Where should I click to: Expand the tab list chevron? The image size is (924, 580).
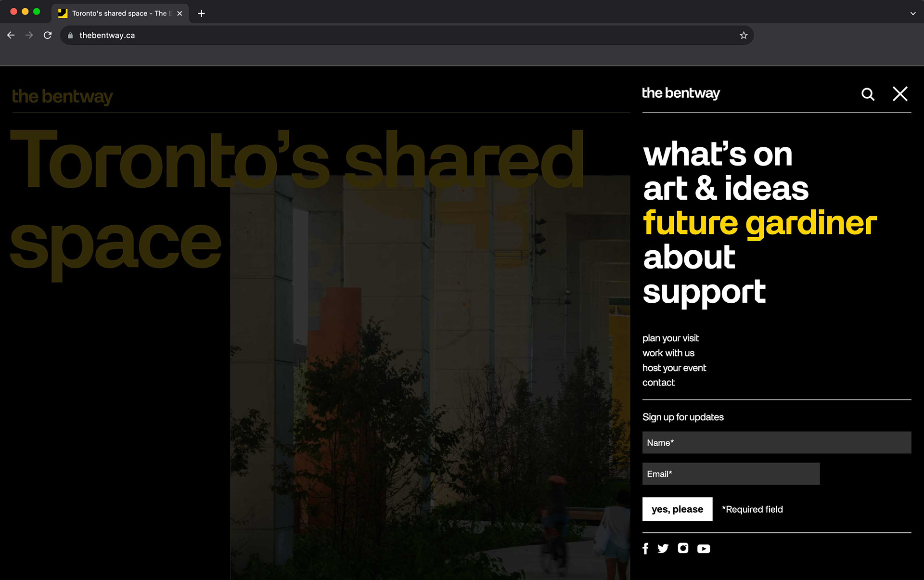coord(913,13)
